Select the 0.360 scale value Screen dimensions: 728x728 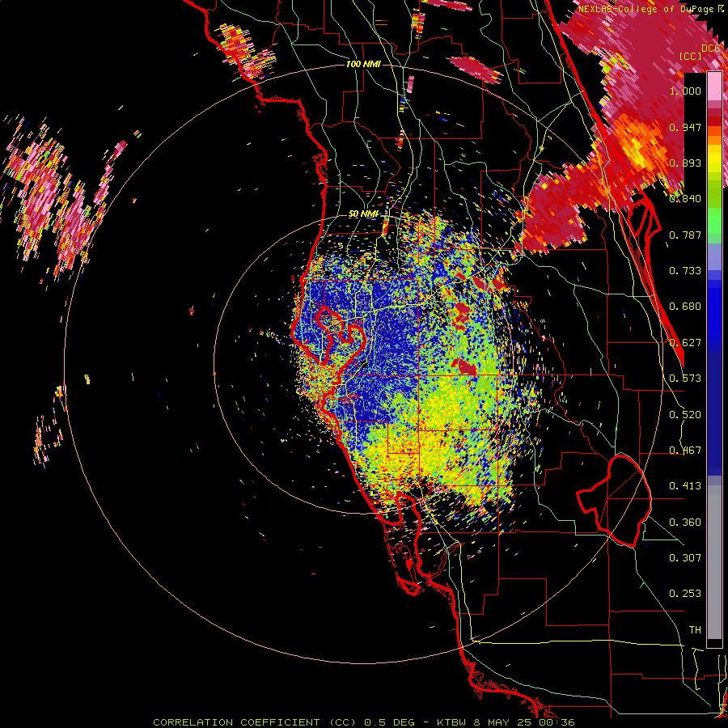[685, 523]
